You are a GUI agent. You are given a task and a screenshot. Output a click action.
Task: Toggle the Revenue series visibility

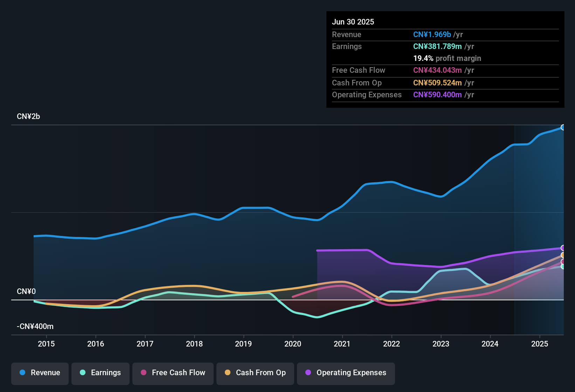pyautogui.click(x=40, y=373)
